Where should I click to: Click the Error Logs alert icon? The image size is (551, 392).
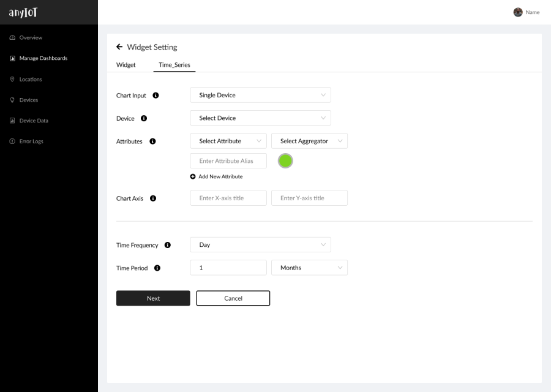pyautogui.click(x=12, y=141)
